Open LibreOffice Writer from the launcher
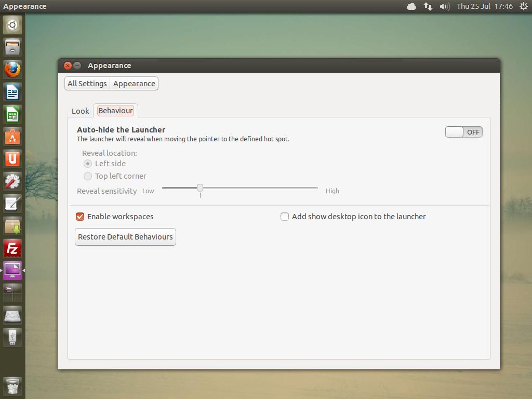 tap(12, 92)
